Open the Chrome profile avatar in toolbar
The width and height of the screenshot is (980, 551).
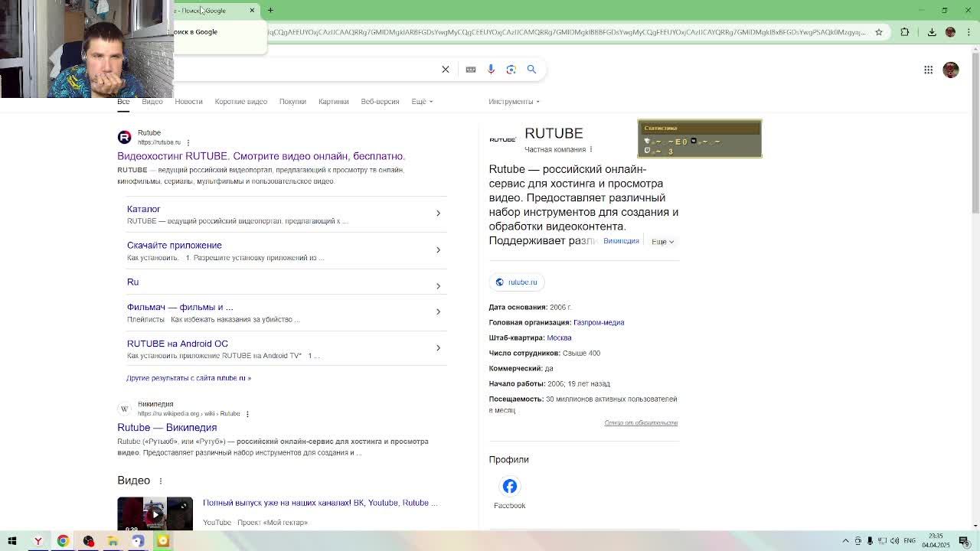click(x=950, y=32)
